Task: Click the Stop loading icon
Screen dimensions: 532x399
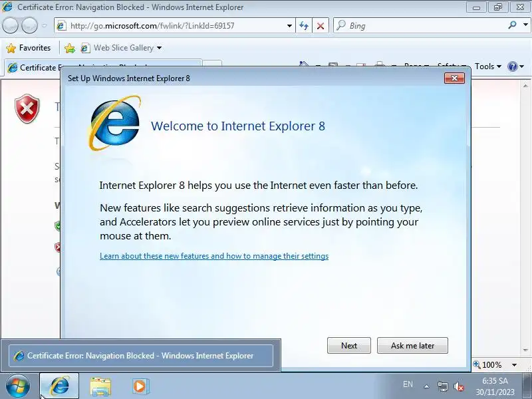Action: [x=321, y=26]
